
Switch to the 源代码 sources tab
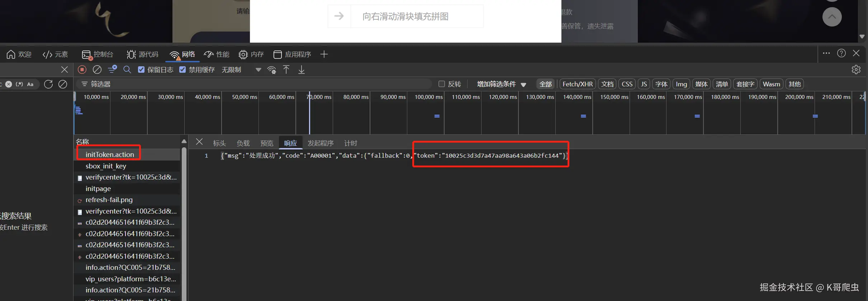142,54
